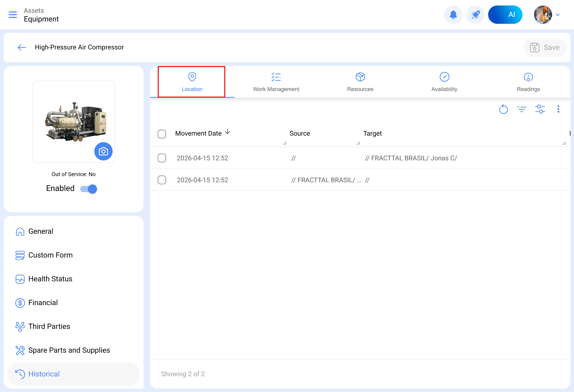Open the column settings sliders icon

point(540,109)
